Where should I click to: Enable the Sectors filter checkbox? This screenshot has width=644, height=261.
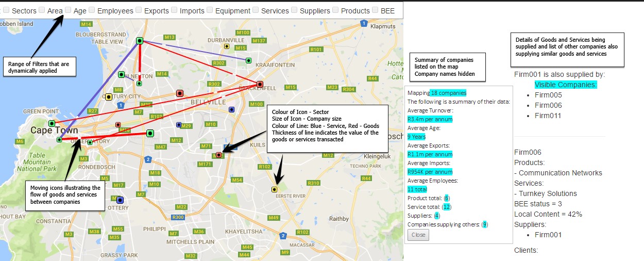pyautogui.click(x=7, y=10)
